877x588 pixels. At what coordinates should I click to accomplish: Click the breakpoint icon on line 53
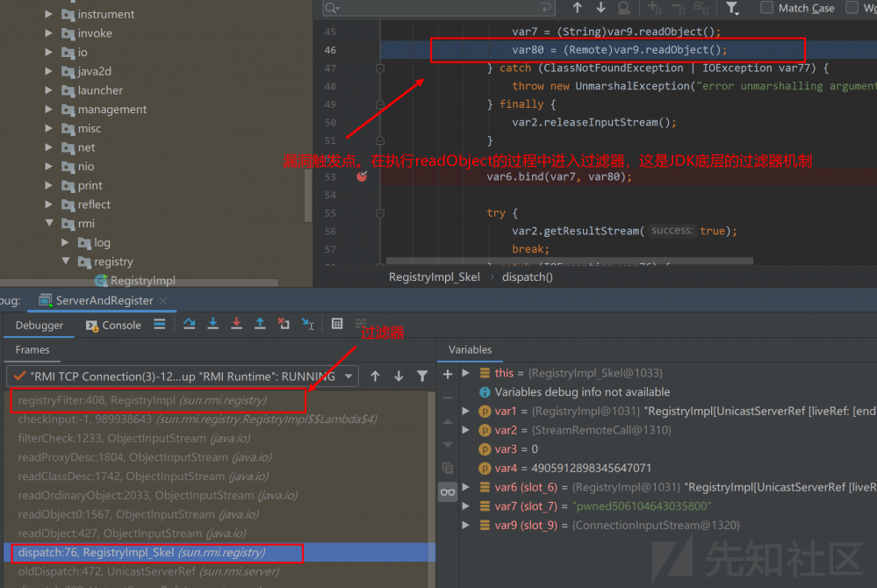click(x=362, y=176)
